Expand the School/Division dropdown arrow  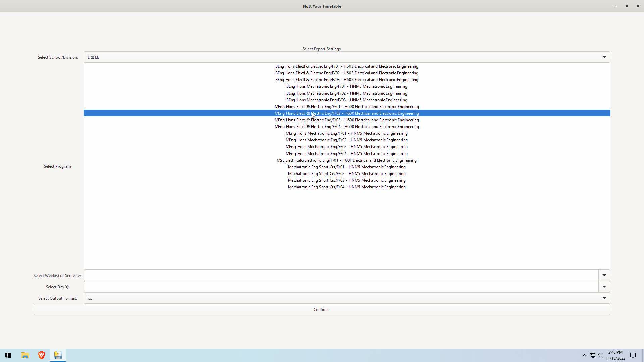point(604,57)
